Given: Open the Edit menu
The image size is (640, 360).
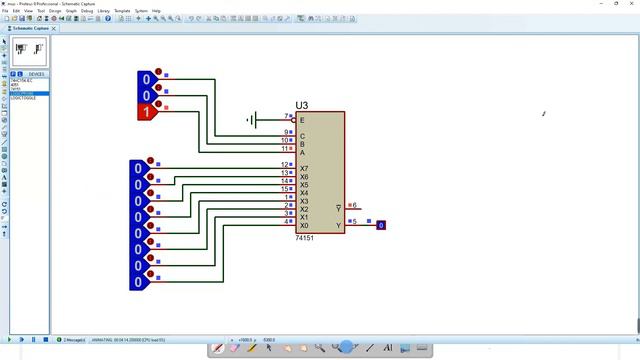Looking at the screenshot, I should coord(16,11).
